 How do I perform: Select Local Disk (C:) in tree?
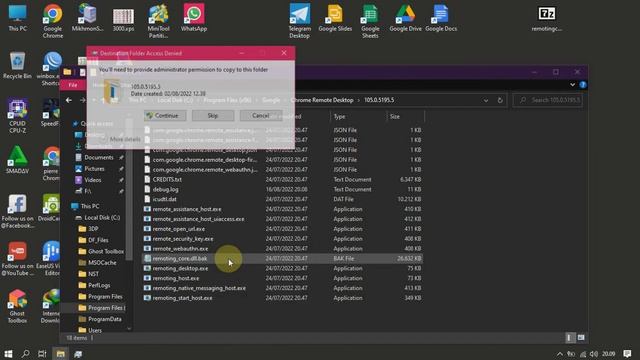tap(102, 218)
